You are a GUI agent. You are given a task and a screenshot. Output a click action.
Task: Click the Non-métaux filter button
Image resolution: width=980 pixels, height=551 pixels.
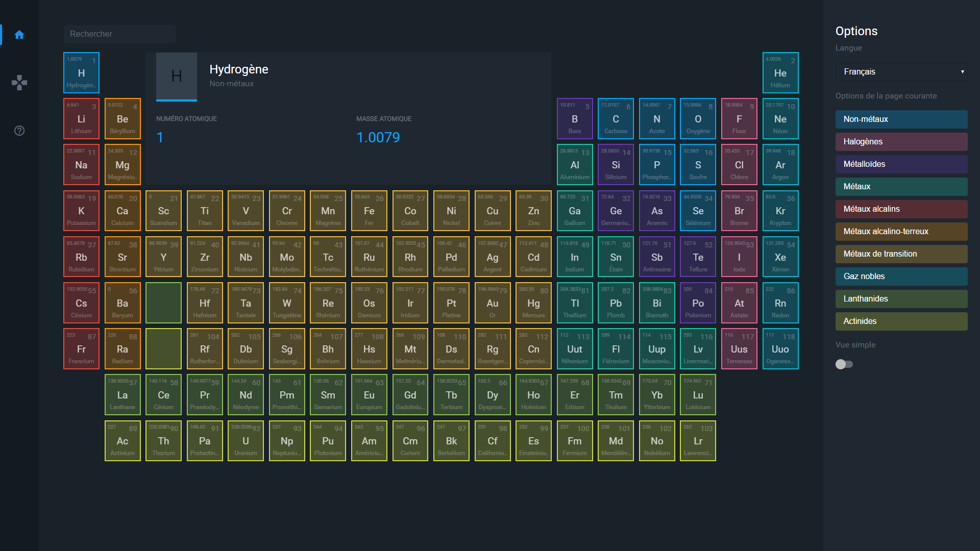click(x=901, y=119)
